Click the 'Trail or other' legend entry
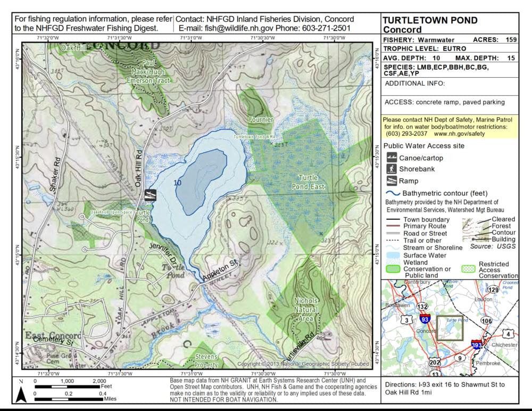 tap(422, 240)
